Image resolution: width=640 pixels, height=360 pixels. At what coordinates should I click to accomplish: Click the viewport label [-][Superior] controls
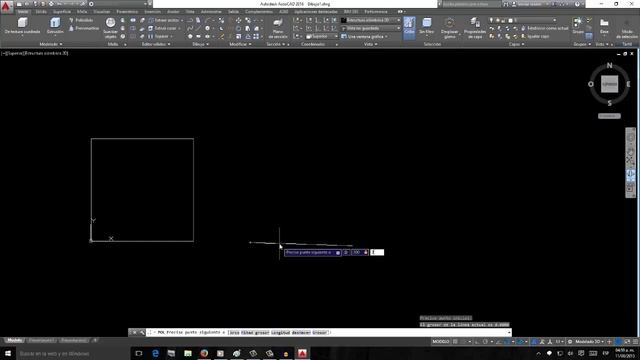35,53
